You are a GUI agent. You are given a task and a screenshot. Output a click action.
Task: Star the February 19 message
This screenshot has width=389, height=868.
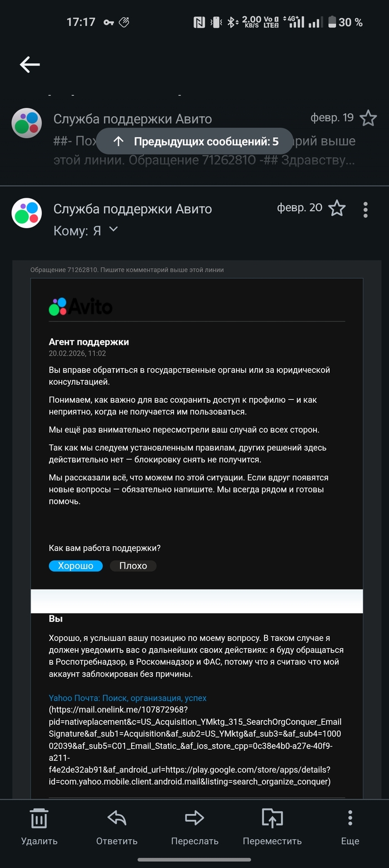[x=368, y=118]
